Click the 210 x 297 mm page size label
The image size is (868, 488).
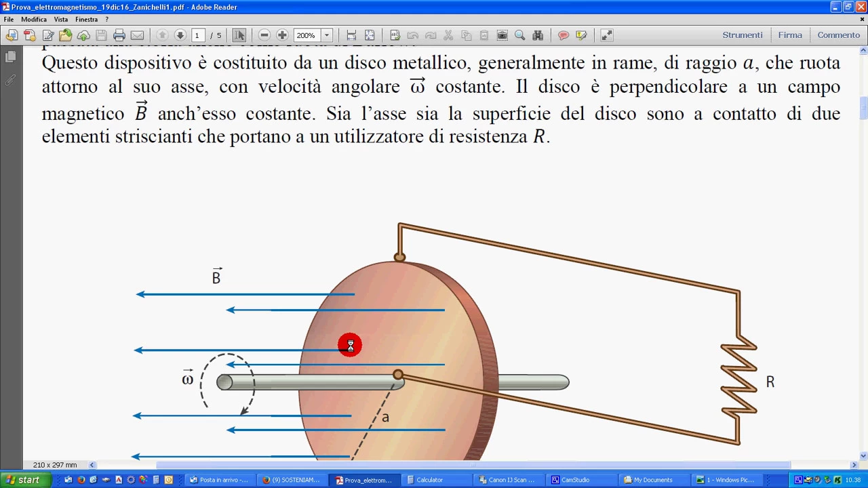click(x=55, y=465)
